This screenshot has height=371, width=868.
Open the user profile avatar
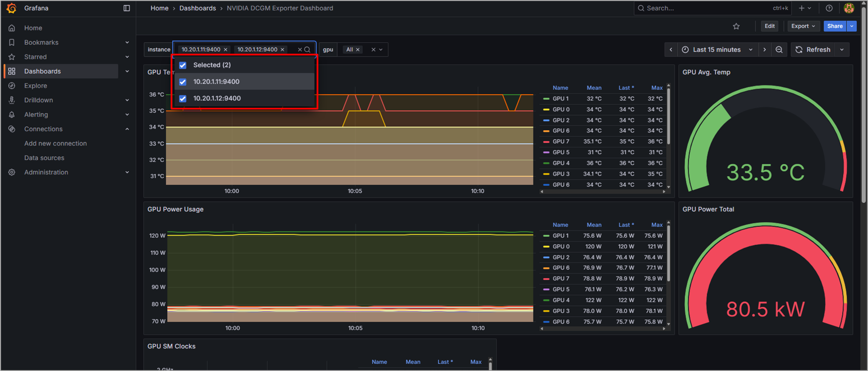[849, 8]
